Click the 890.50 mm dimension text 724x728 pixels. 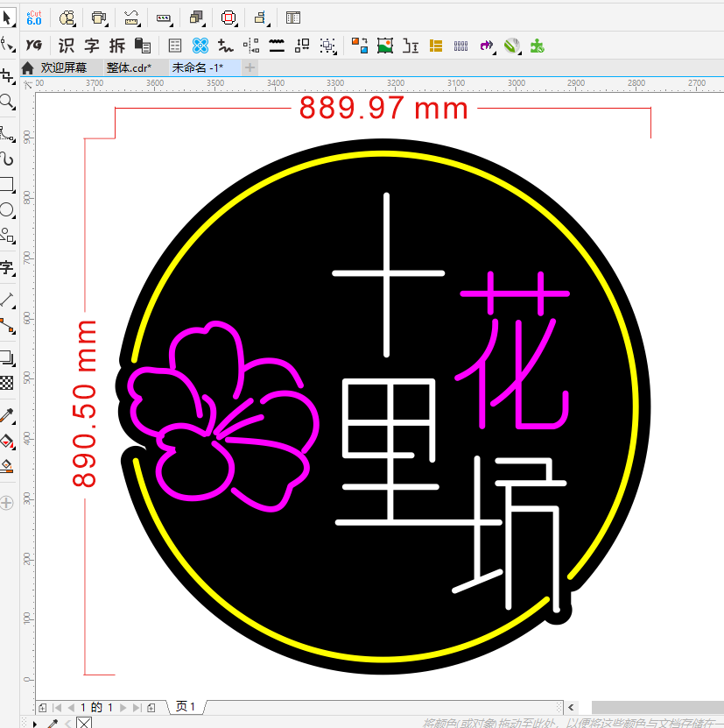[x=84, y=404]
